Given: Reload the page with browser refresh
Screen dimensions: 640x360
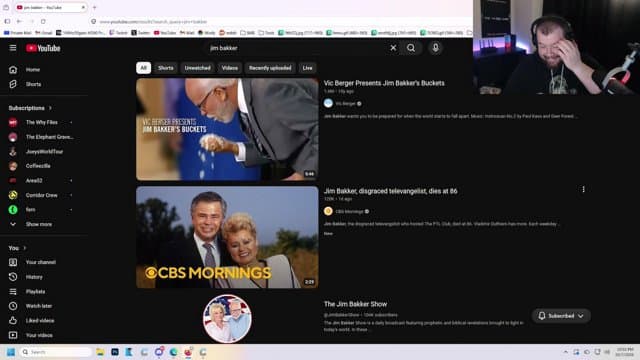Looking at the screenshot, I should [43, 21].
